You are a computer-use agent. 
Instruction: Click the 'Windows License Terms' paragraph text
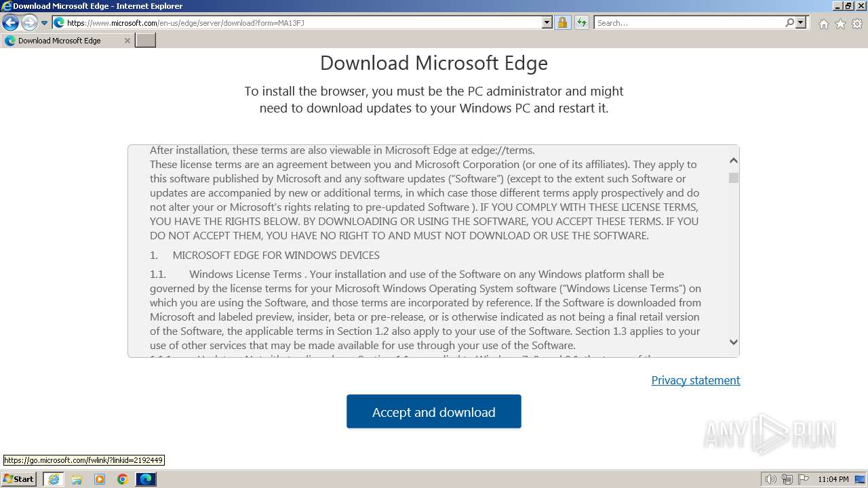click(x=425, y=310)
